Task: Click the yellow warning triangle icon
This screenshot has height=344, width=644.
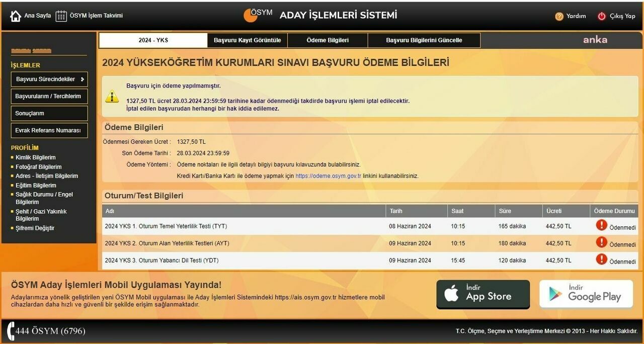Action: pos(112,96)
